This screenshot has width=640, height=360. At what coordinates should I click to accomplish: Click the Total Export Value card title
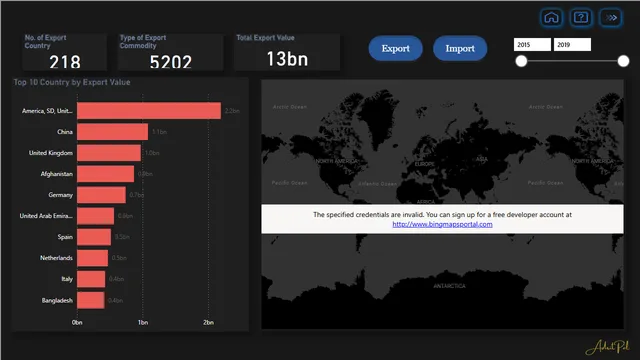click(265, 38)
